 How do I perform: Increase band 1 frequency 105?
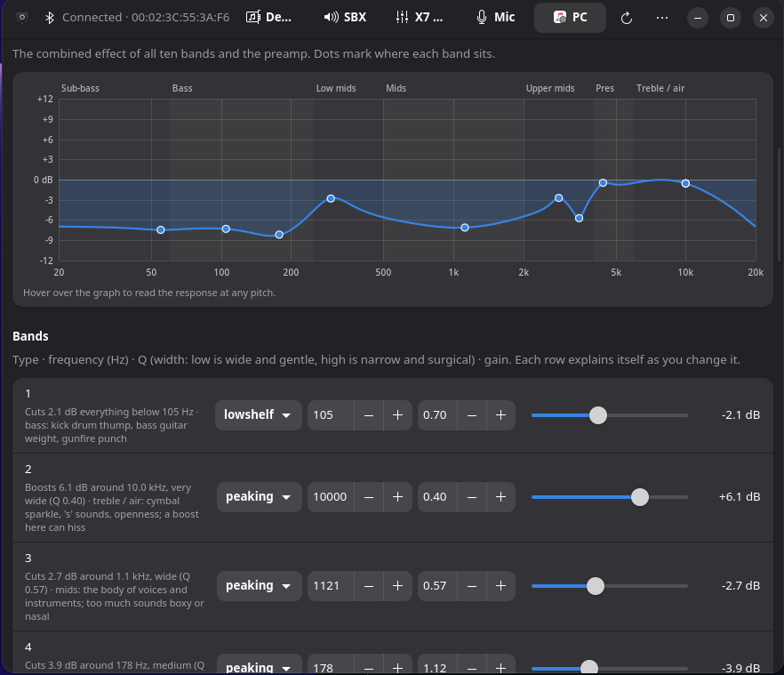398,414
